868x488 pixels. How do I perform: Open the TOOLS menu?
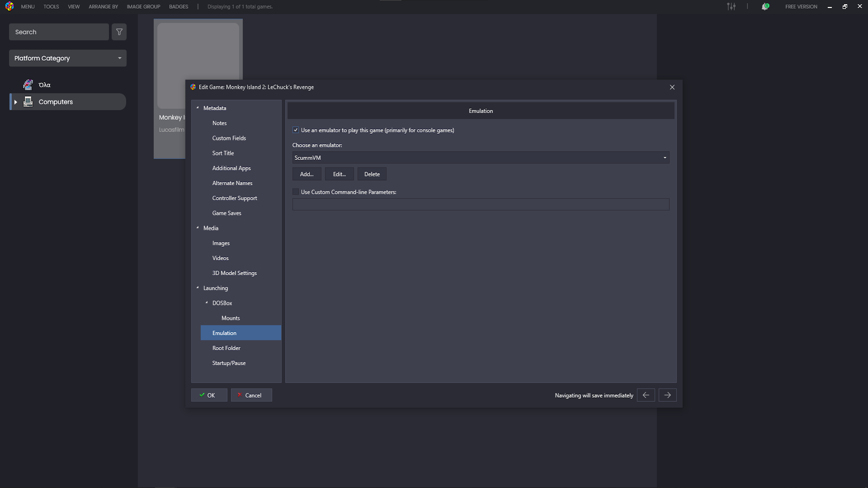(51, 7)
